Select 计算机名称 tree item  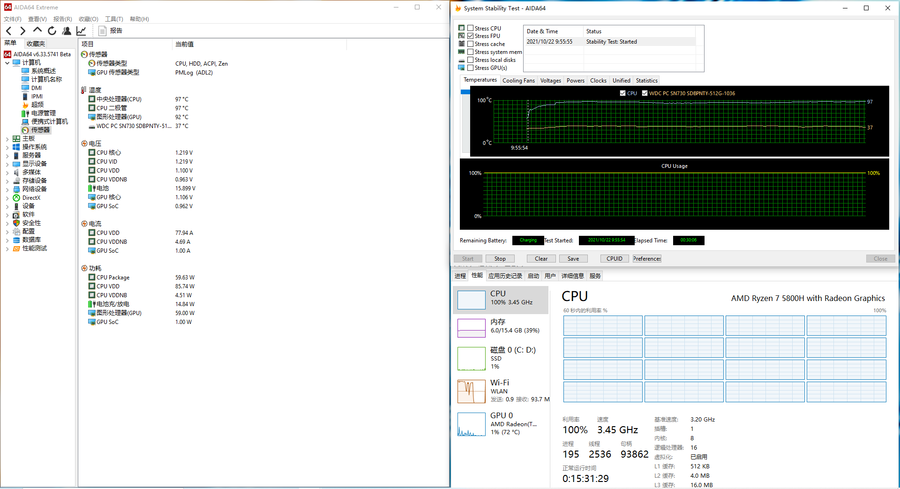coord(41,79)
